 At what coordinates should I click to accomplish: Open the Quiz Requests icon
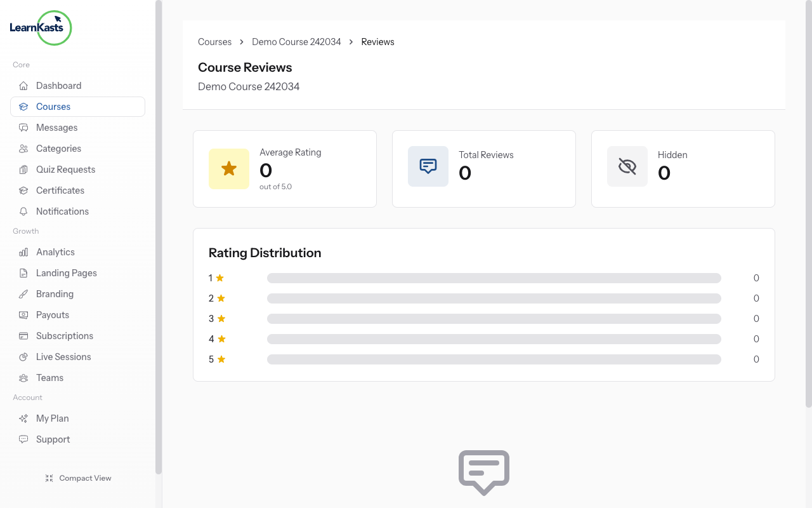pyautogui.click(x=23, y=169)
